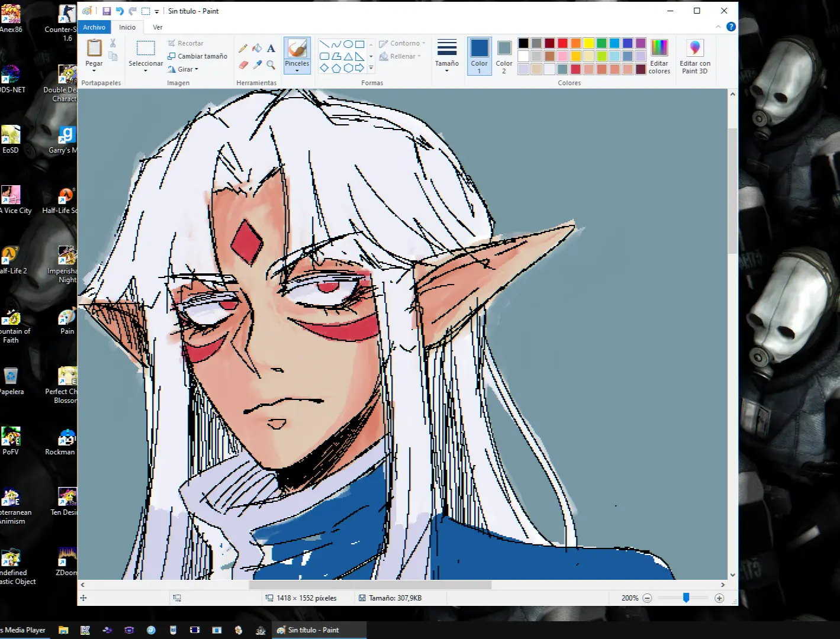
Task: Switch to the Ver tab
Action: point(157,27)
